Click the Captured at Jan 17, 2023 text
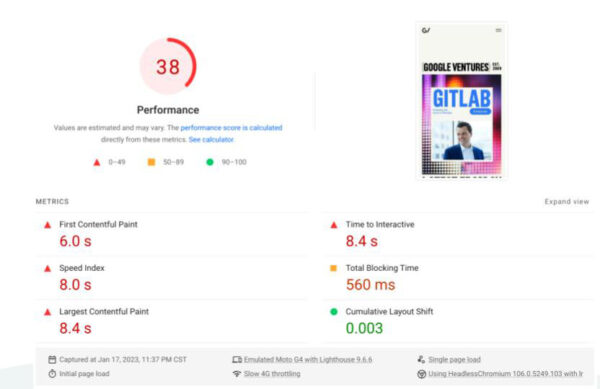600x389 pixels. pyautogui.click(x=123, y=360)
